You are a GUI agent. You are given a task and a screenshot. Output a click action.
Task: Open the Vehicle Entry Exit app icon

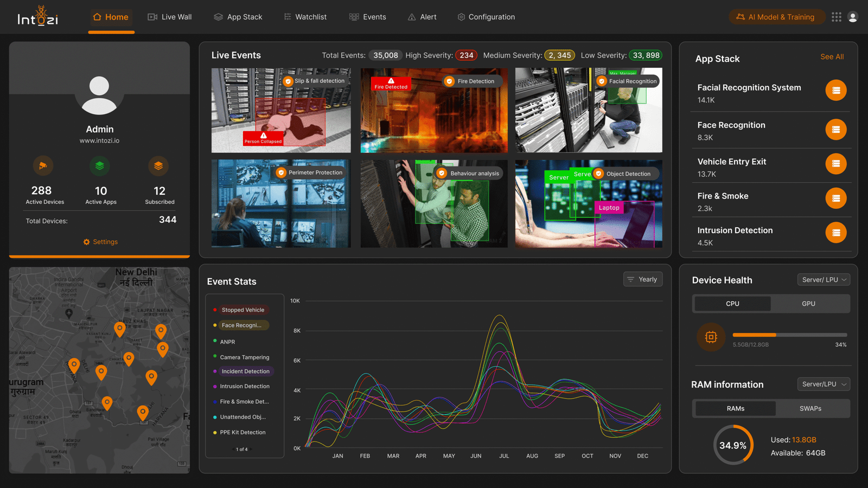coord(836,164)
